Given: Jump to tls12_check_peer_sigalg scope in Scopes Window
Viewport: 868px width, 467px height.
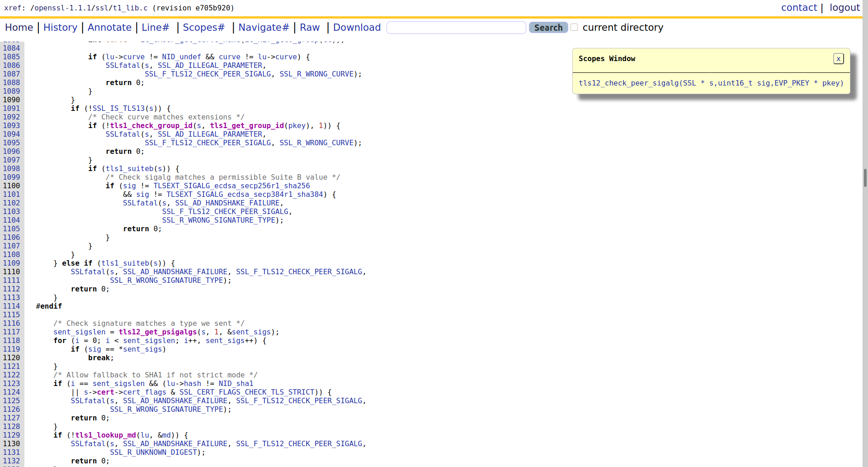Looking at the screenshot, I should point(711,83).
